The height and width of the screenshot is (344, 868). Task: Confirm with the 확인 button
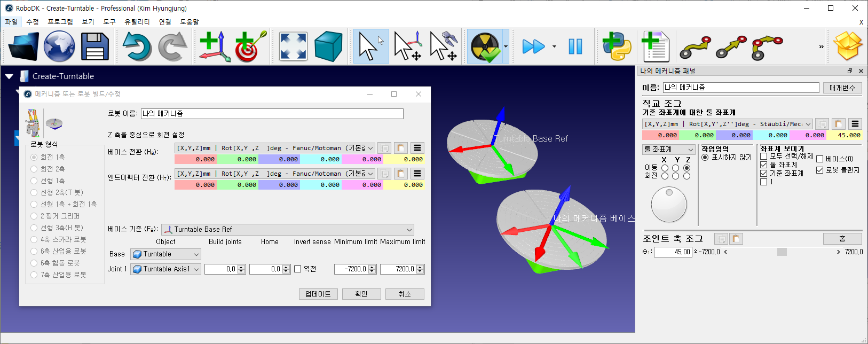361,294
